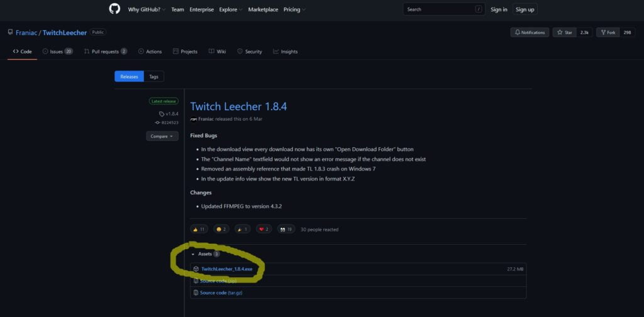Click the 30 people reacted text
This screenshot has height=317, width=644.
pyautogui.click(x=319, y=230)
